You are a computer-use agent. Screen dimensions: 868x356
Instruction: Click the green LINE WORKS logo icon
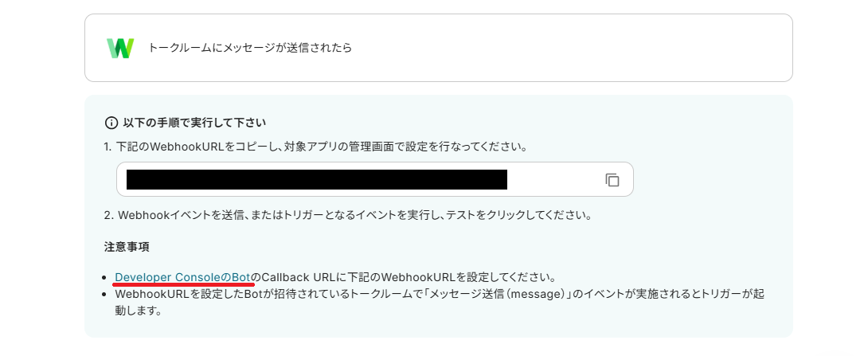coord(120,48)
